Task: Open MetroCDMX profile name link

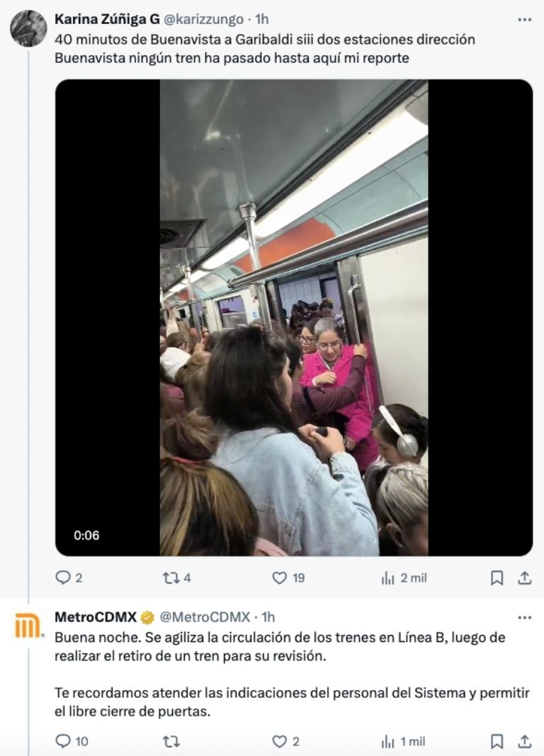Action: pos(96,617)
